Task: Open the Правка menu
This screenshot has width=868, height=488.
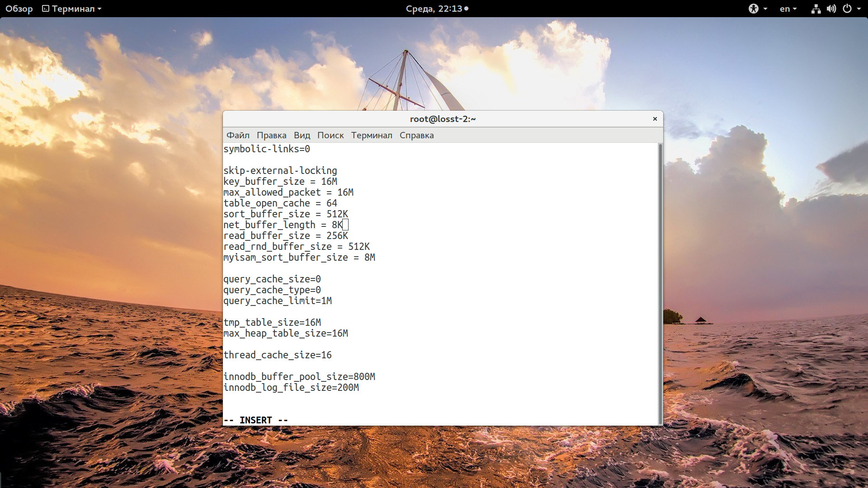Action: 271,135
